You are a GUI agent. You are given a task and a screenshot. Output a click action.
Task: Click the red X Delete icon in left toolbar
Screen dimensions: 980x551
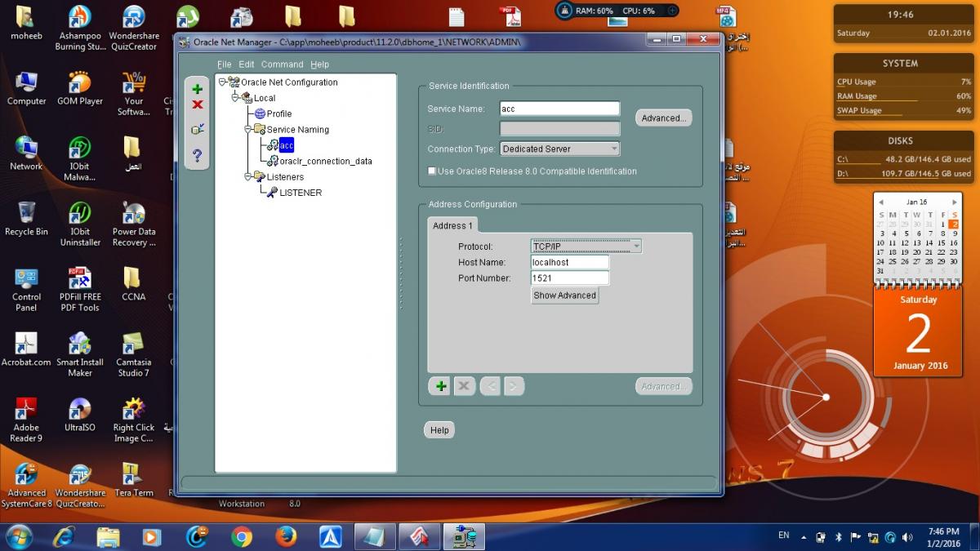197,104
